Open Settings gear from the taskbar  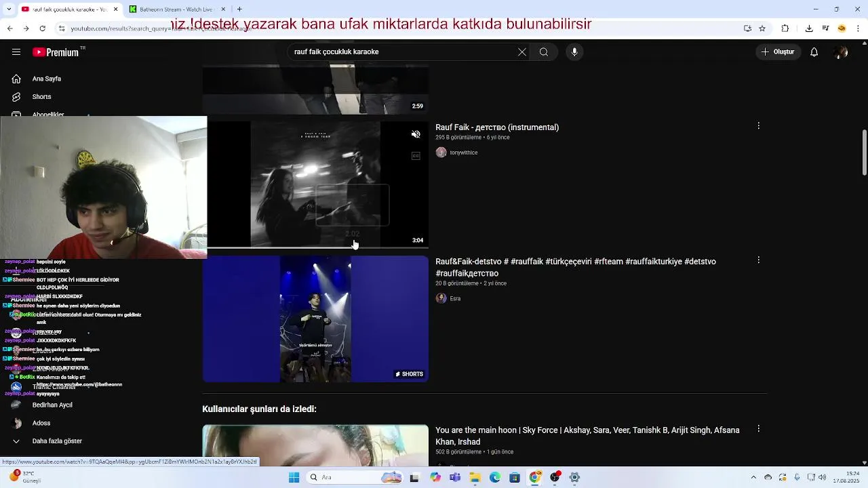pyautogui.click(x=574, y=477)
